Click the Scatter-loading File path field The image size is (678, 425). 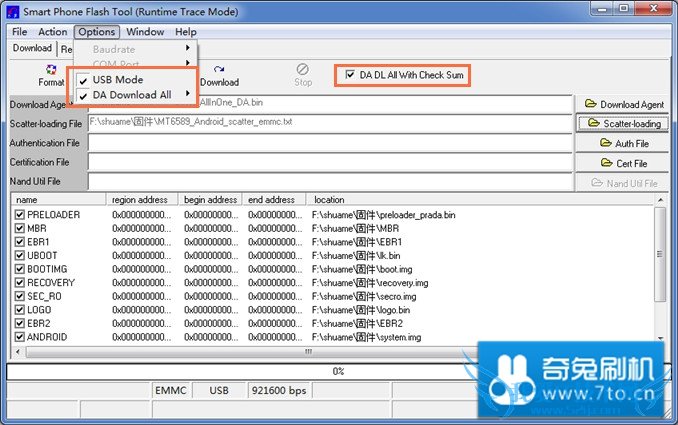330,123
